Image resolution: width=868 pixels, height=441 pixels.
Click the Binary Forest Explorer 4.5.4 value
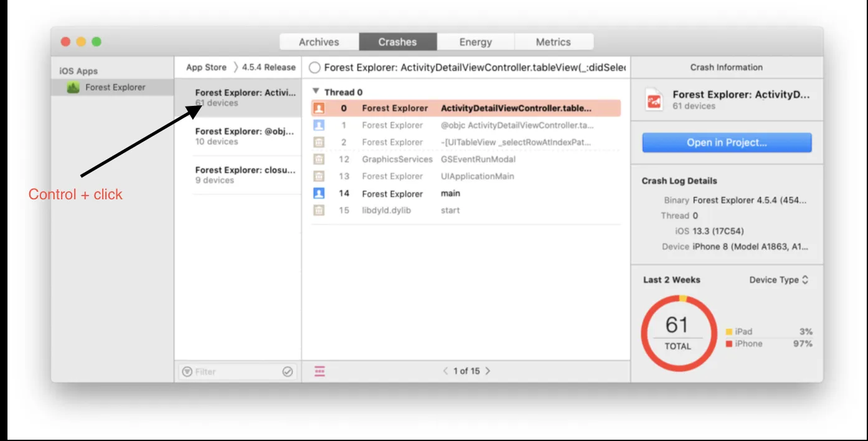(750, 200)
